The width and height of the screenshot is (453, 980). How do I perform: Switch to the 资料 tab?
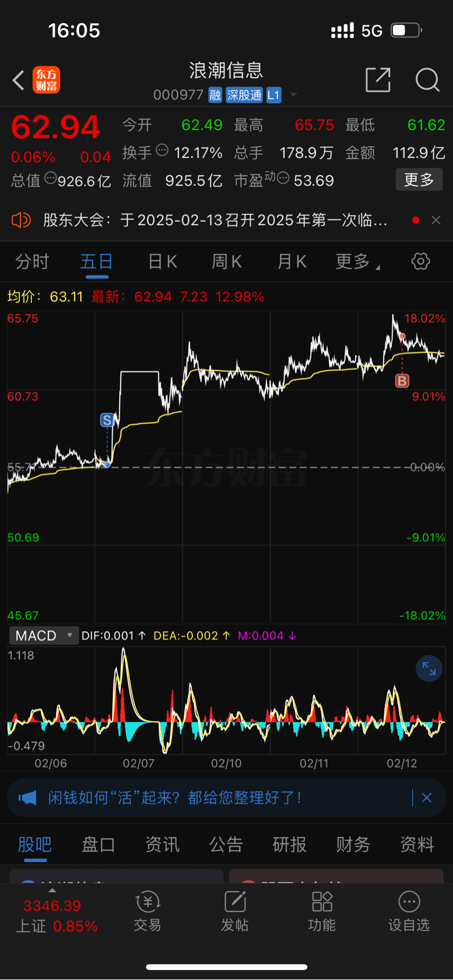point(417,844)
